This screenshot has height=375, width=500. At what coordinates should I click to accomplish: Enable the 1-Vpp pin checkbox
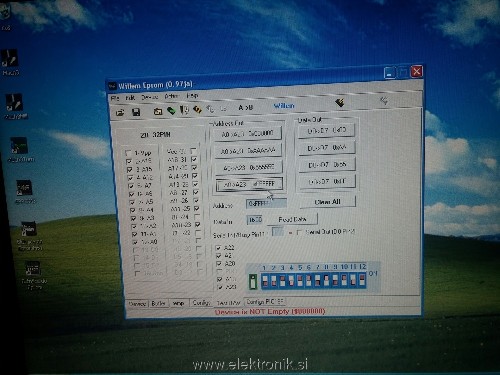point(128,153)
